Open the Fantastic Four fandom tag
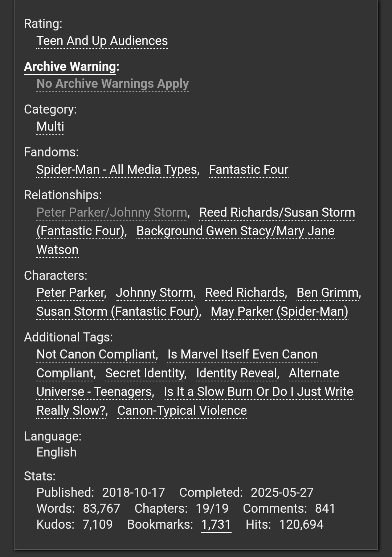 point(249,170)
